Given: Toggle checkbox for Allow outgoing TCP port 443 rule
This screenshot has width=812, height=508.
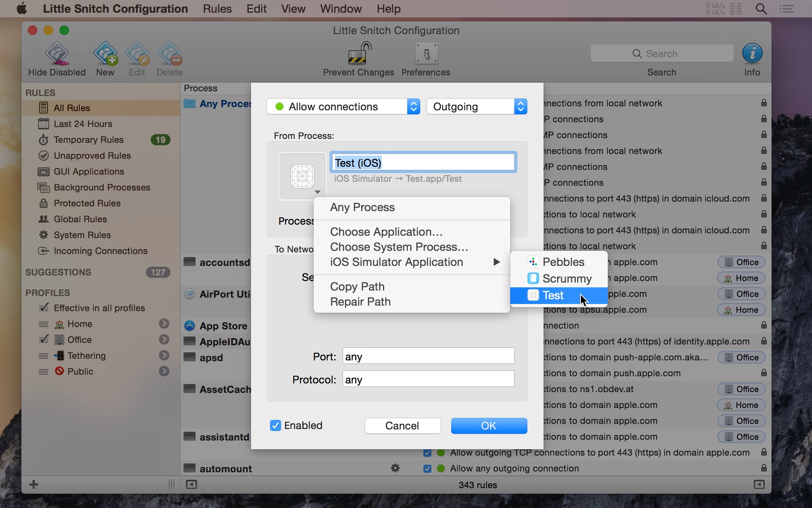Looking at the screenshot, I should (427, 453).
